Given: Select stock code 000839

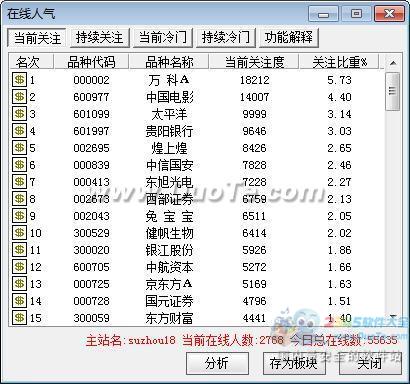Looking at the screenshot, I should pos(91,165).
